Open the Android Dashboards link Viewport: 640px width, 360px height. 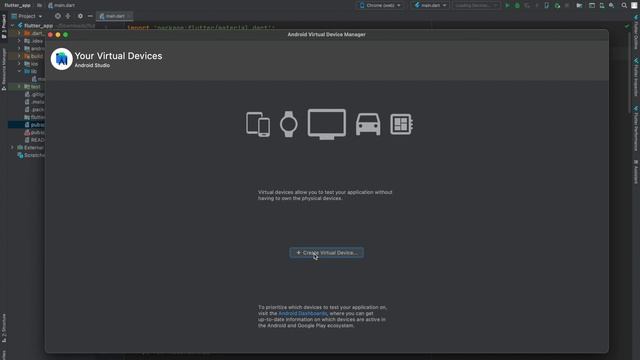302,313
